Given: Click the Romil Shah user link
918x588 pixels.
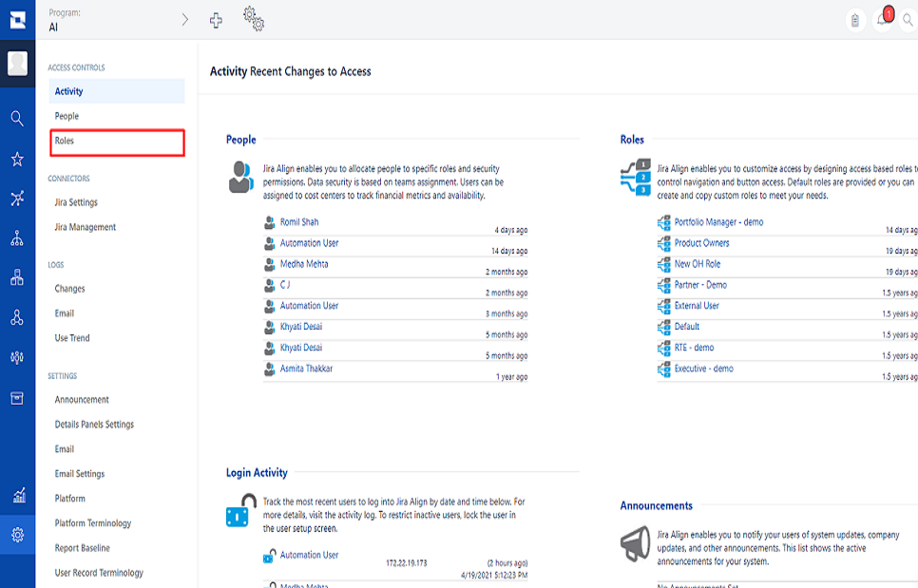Looking at the screenshot, I should point(299,222).
